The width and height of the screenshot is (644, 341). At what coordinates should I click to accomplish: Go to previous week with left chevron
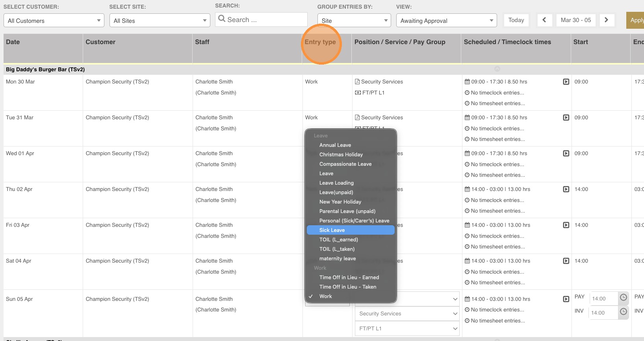point(544,20)
